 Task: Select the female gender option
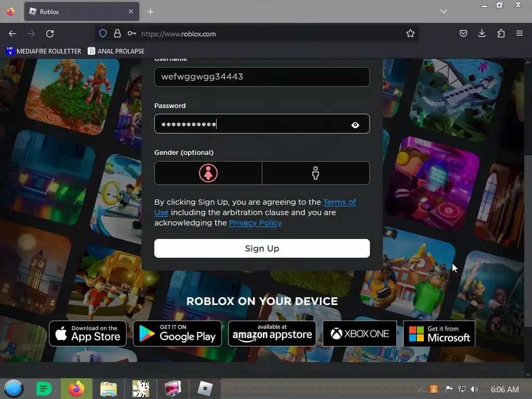point(208,173)
